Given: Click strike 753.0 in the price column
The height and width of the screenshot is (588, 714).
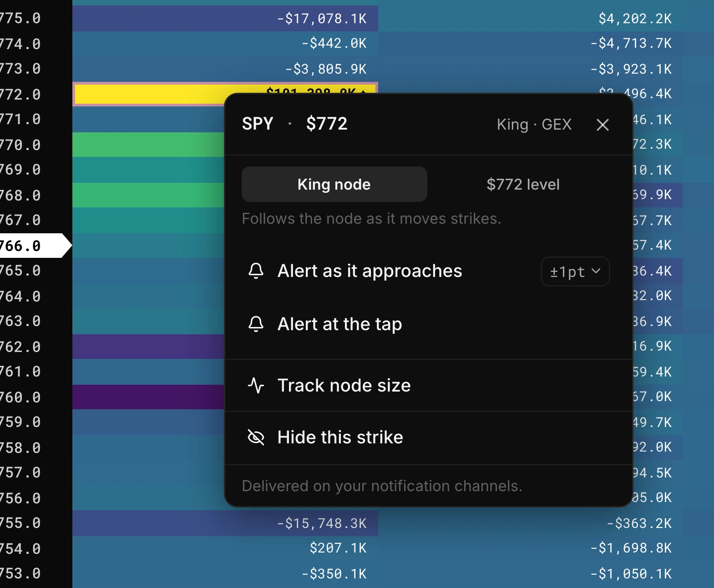Looking at the screenshot, I should point(20,573).
